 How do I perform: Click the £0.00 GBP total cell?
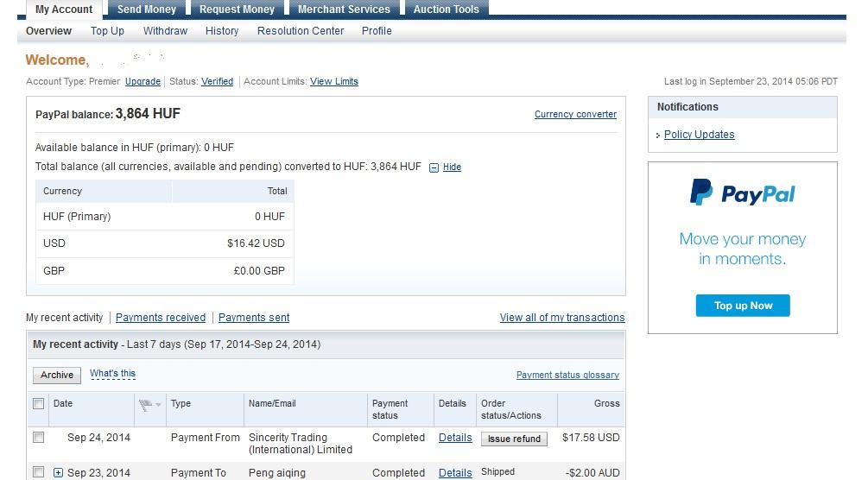[x=259, y=271]
